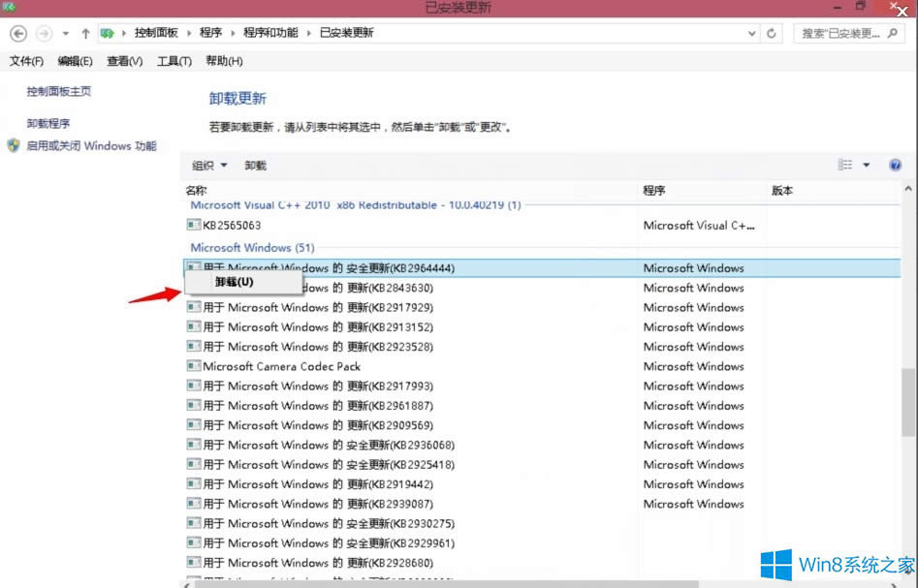Open 启用或关闭 Windows 功能 link
Viewport: 918px width, 588px height.
click(91, 145)
